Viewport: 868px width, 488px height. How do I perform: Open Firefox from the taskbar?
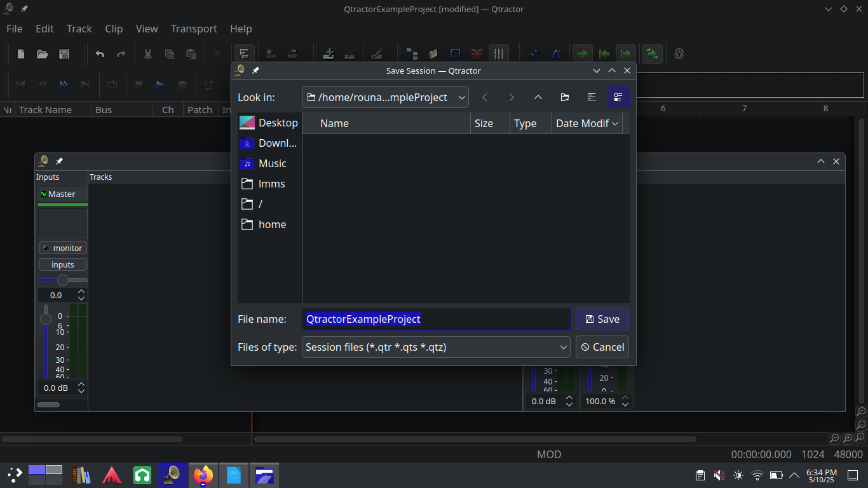coord(203,475)
